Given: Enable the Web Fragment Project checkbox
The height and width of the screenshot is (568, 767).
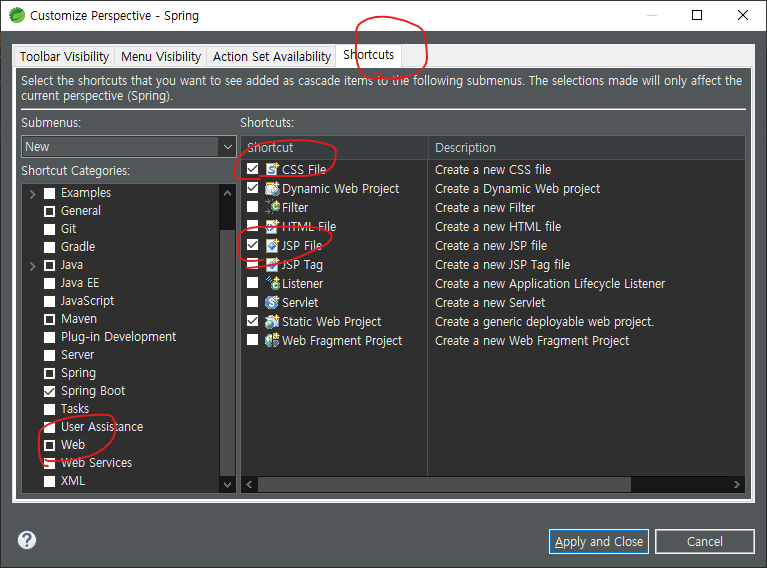Looking at the screenshot, I should (252, 340).
